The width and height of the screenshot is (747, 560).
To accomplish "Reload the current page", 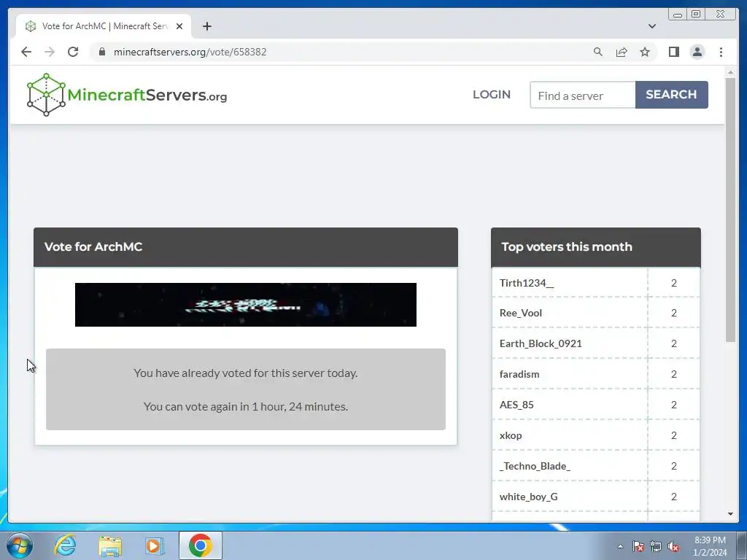I will coord(73,52).
